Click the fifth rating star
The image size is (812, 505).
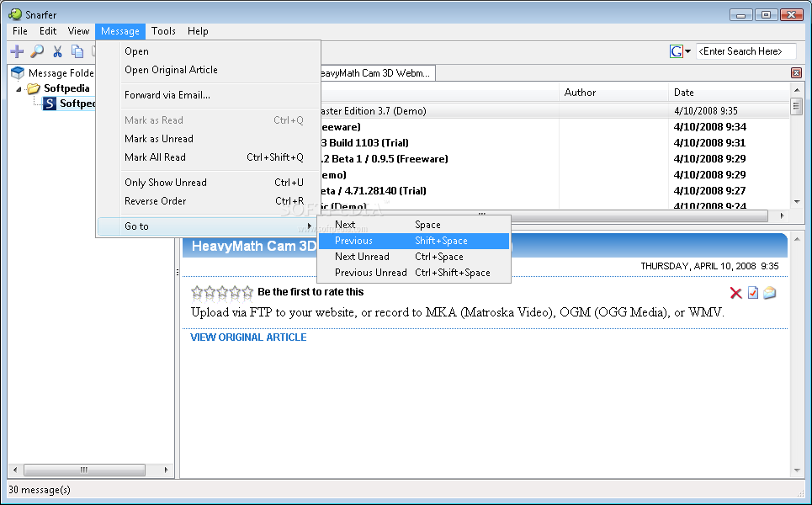coord(247,292)
